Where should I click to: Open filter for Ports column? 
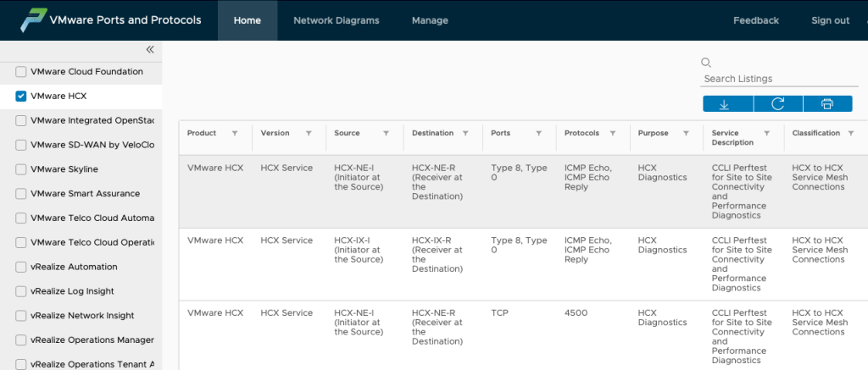538,133
